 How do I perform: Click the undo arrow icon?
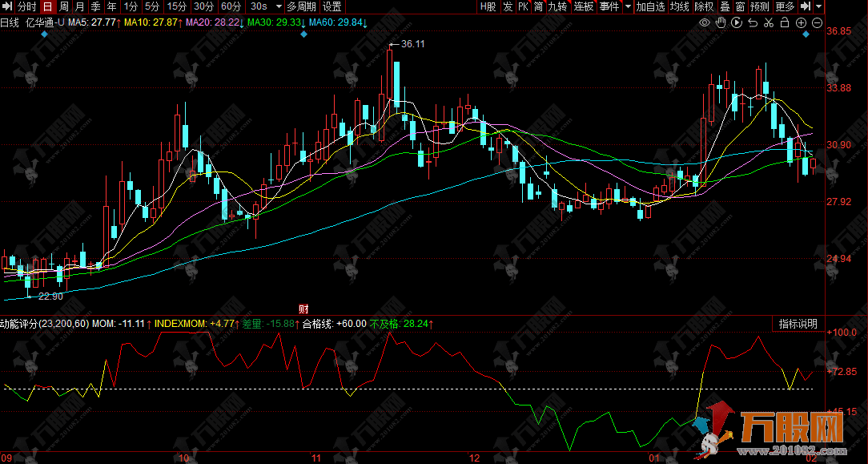coord(753,22)
